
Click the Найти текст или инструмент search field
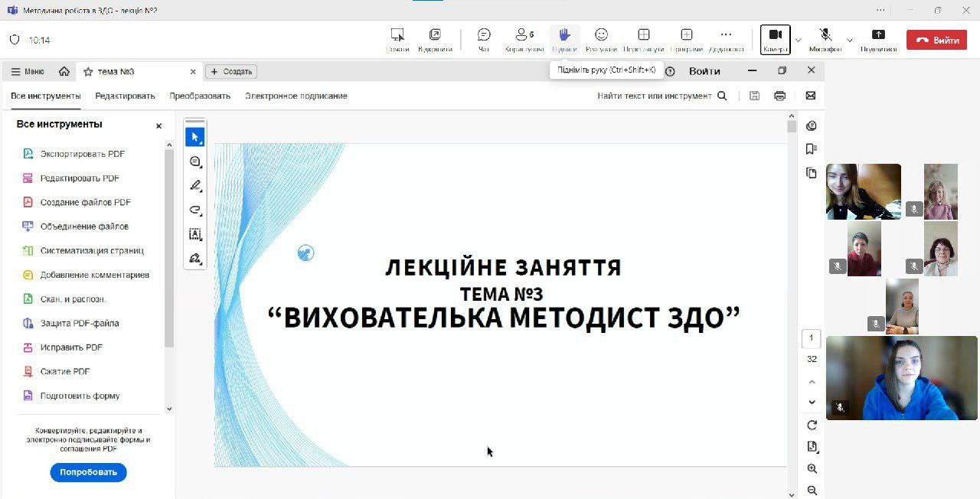(x=662, y=96)
